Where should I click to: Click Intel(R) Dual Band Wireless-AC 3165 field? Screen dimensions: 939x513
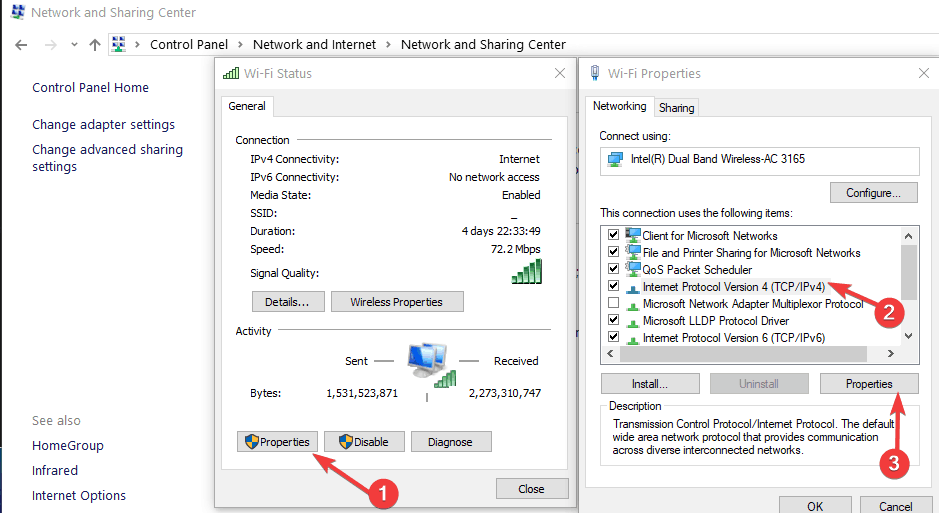point(759,162)
